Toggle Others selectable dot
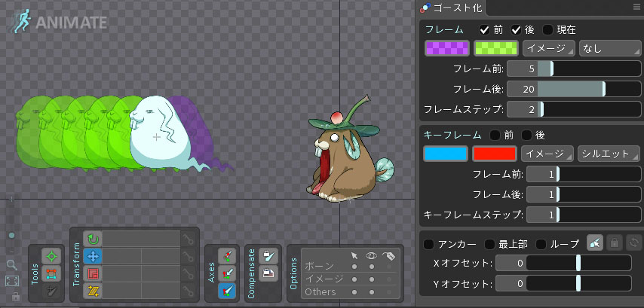 tap(354, 291)
